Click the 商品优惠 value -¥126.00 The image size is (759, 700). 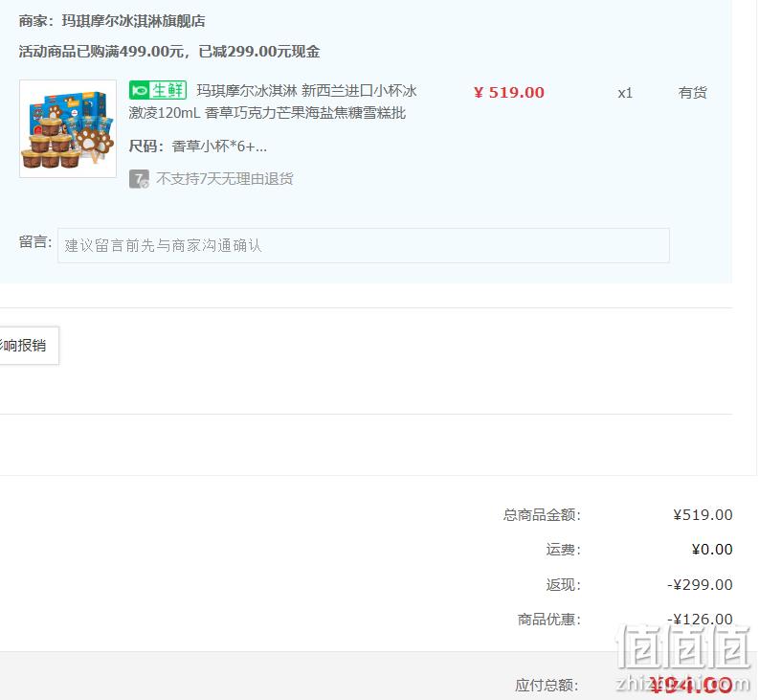pos(700,620)
